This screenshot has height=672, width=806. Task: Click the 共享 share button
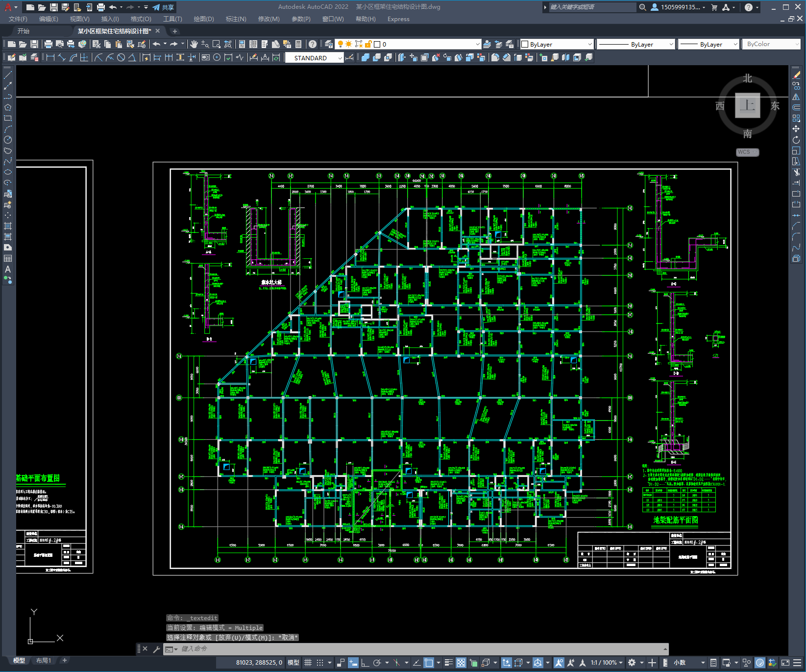click(x=163, y=7)
